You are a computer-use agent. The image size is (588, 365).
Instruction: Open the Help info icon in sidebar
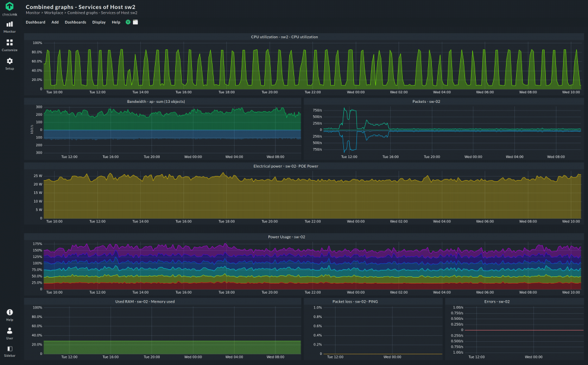[10, 312]
